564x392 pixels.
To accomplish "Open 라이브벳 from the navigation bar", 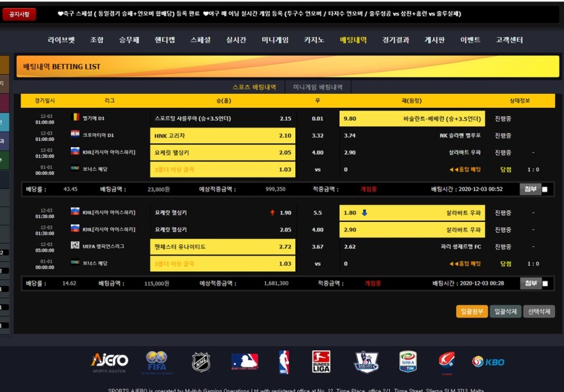I will click(x=61, y=40).
